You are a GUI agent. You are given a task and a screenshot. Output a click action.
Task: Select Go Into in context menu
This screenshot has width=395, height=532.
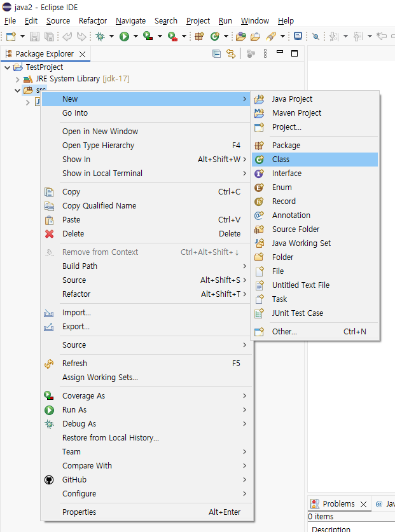146,113
